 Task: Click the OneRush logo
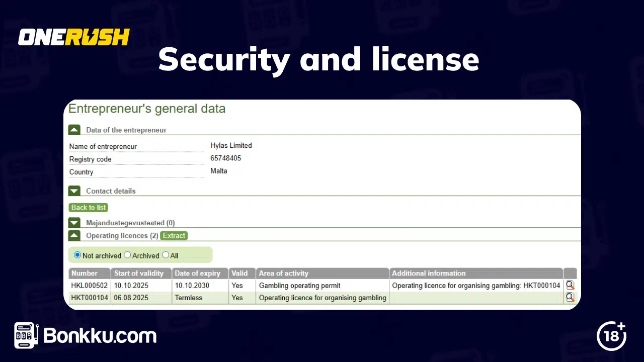[73, 36]
